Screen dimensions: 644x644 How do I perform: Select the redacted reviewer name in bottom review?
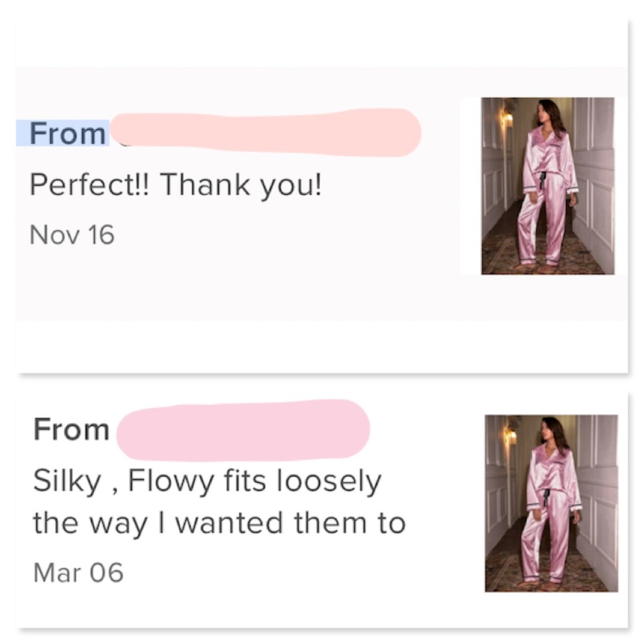coord(243,429)
